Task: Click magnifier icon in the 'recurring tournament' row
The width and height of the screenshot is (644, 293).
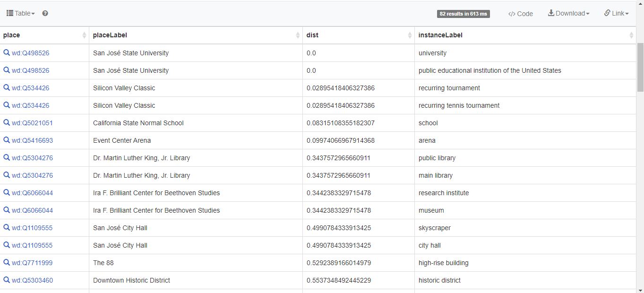Action: 7,87
